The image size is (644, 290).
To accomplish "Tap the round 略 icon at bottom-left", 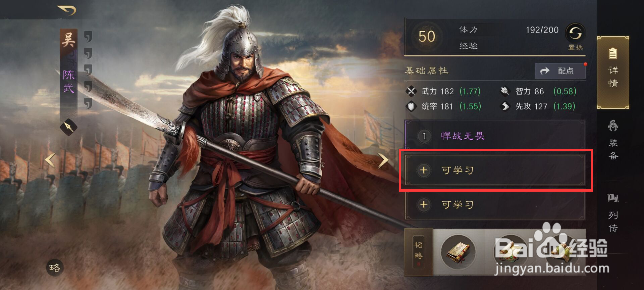I will tap(55, 268).
